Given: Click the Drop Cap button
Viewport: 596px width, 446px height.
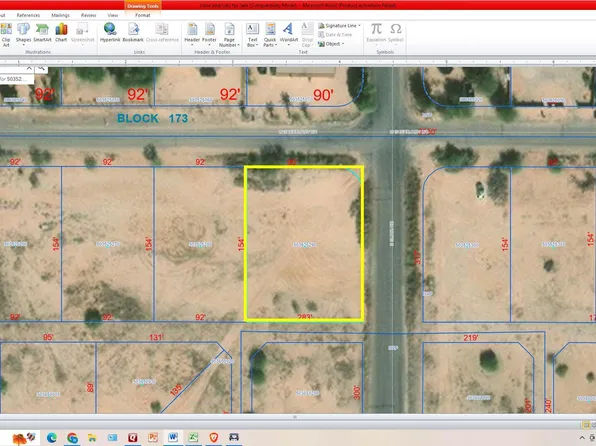Looking at the screenshot, I should coord(307,35).
